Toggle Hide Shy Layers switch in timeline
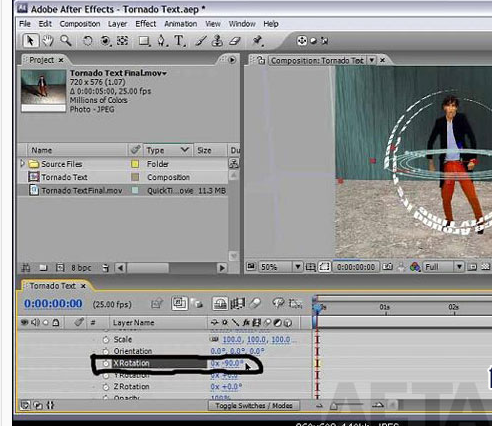The width and height of the screenshot is (492, 426). click(220, 303)
